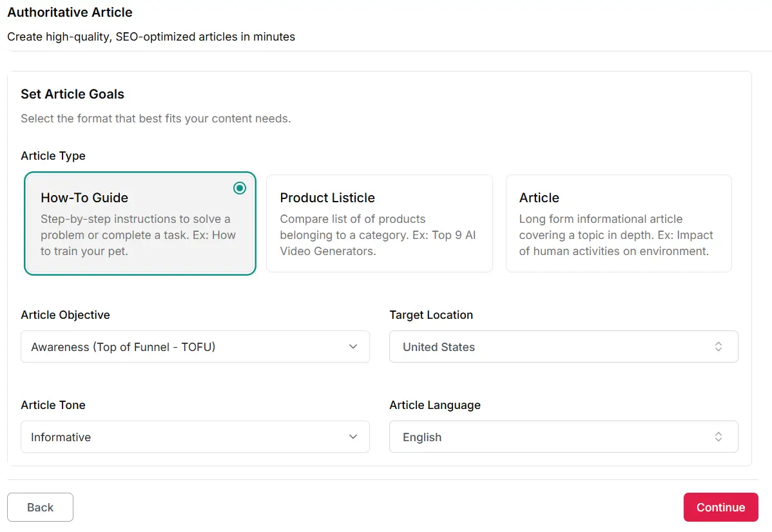Click the Article Objective field label

pyautogui.click(x=65, y=315)
